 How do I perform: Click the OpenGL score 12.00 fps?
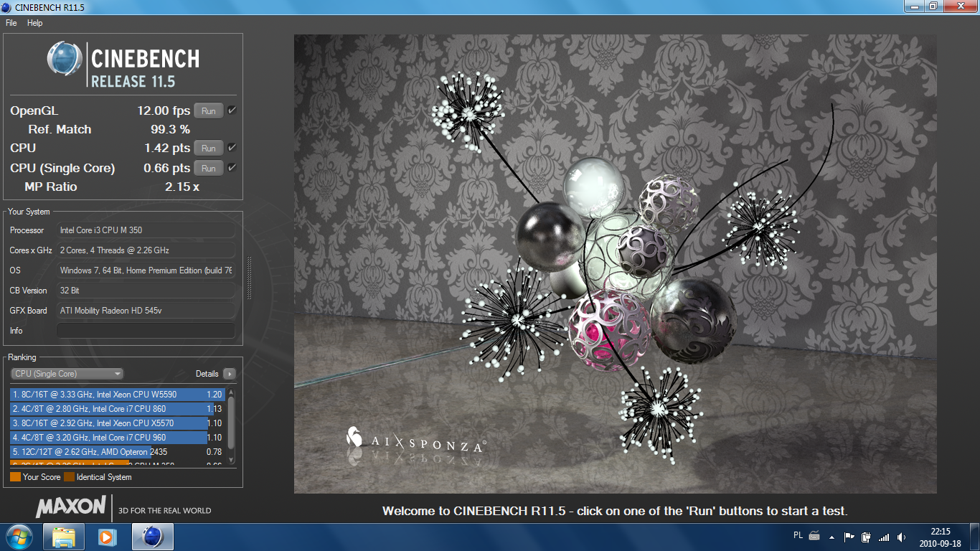(164, 111)
